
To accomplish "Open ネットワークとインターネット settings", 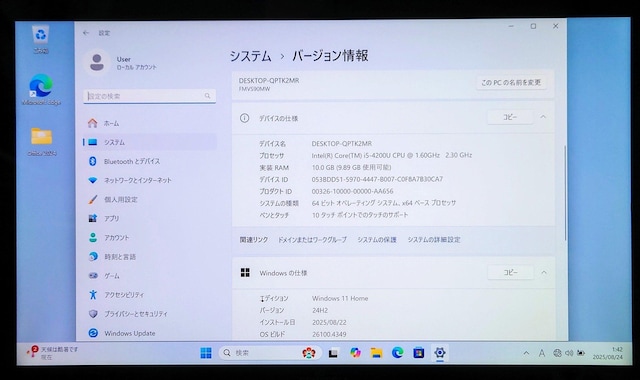I will point(149,180).
